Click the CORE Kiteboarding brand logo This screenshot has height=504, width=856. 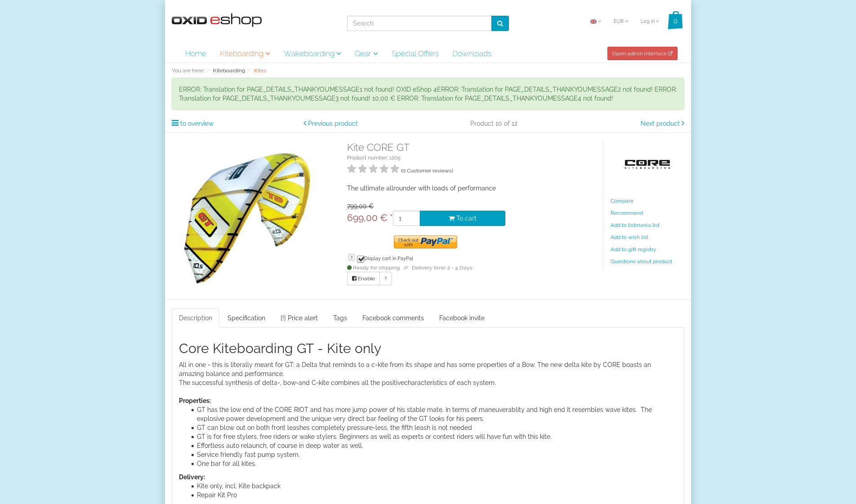pos(647,164)
